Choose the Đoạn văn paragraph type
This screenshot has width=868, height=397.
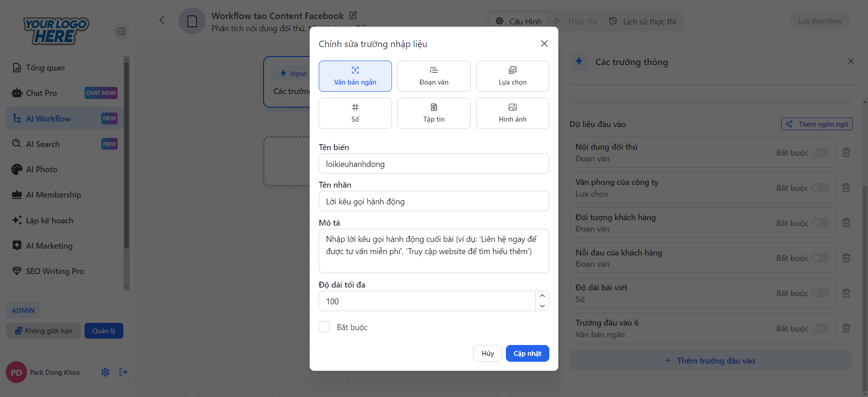click(x=434, y=76)
